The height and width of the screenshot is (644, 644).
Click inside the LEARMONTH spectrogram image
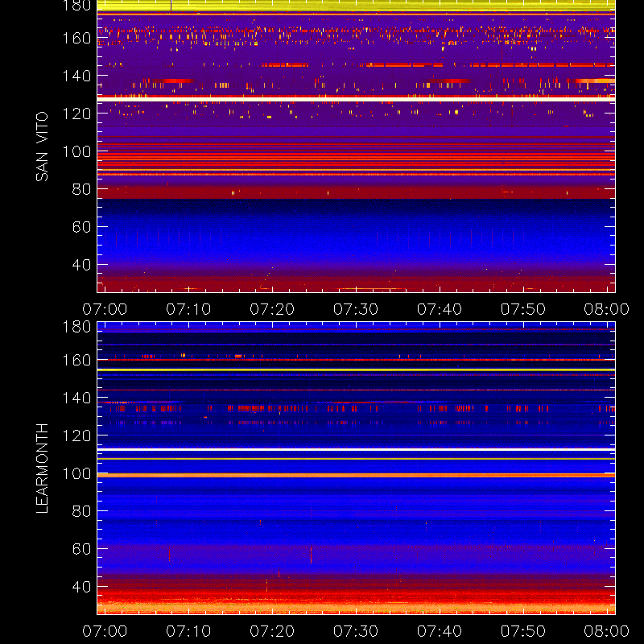[x=356, y=469]
